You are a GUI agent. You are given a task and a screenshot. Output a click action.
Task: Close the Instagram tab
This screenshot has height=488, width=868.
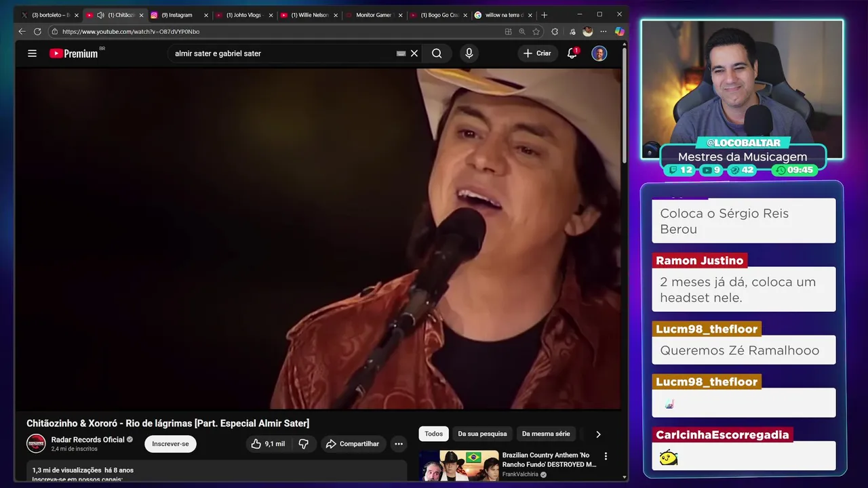[x=206, y=15]
